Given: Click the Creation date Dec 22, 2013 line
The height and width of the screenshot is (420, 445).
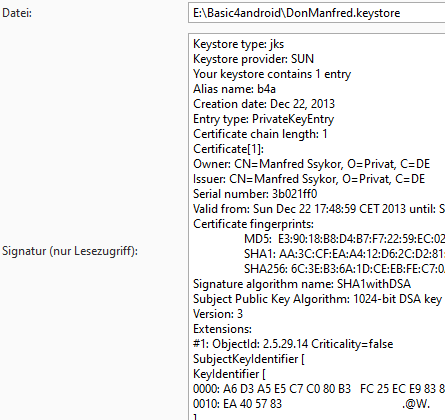Looking at the screenshot, I should click(264, 104).
